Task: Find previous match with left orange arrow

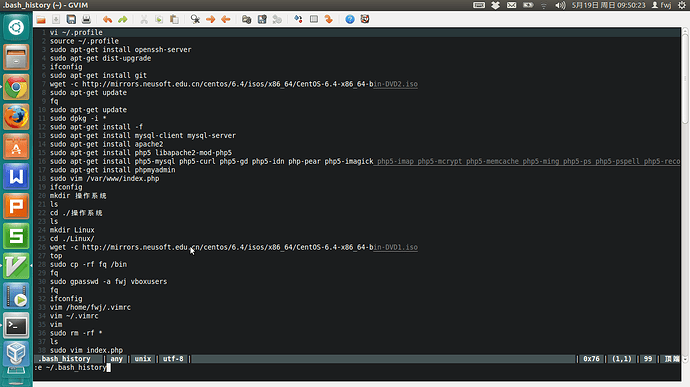Action: click(x=226, y=19)
